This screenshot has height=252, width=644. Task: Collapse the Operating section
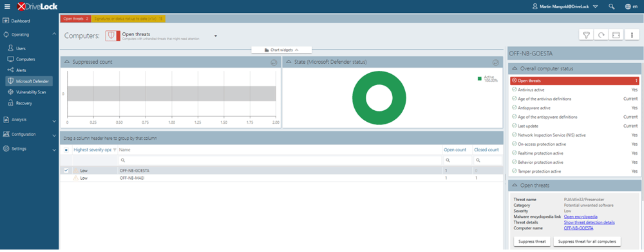tap(54, 34)
